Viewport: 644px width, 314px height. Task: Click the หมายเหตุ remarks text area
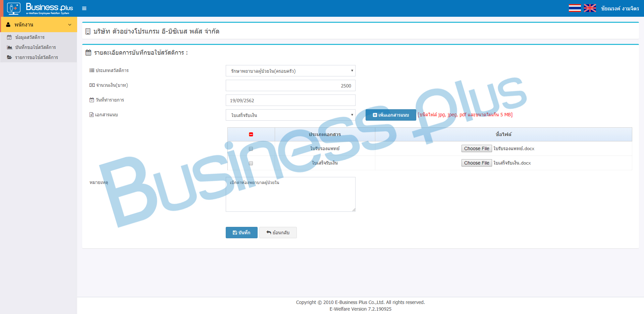(290, 194)
